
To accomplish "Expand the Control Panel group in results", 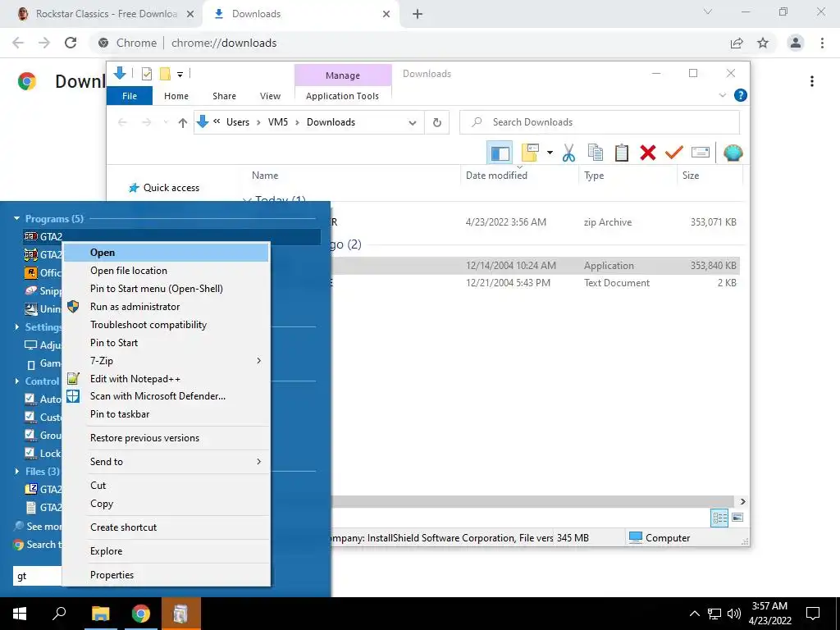I will click(x=16, y=381).
